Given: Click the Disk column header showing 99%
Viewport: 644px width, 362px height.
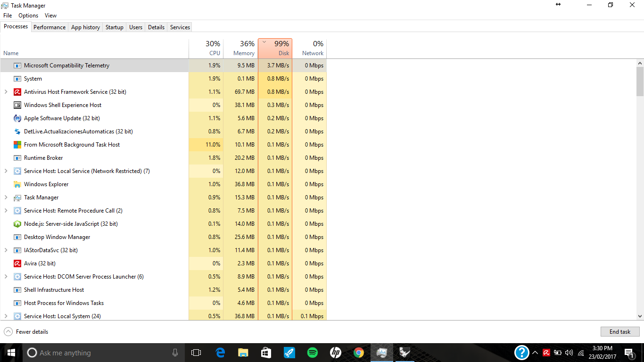Looking at the screenshot, I should [x=275, y=49].
